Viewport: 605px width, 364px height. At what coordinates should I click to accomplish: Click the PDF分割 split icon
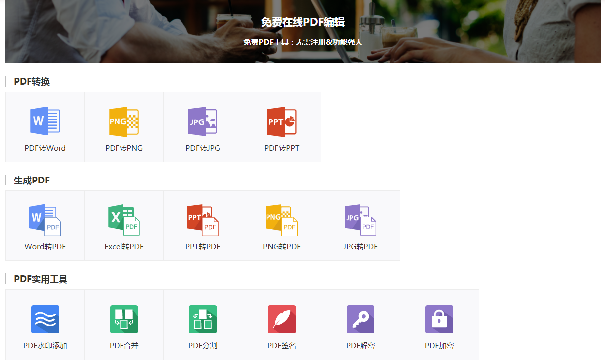[x=203, y=319]
